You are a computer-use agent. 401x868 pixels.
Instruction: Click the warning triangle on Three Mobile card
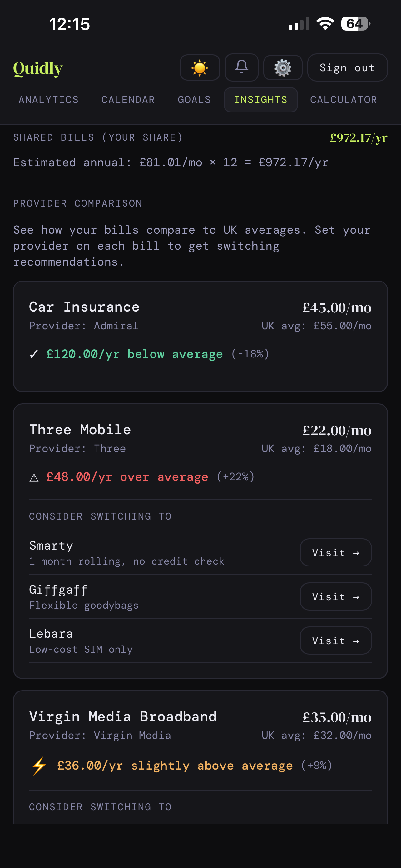point(34,477)
